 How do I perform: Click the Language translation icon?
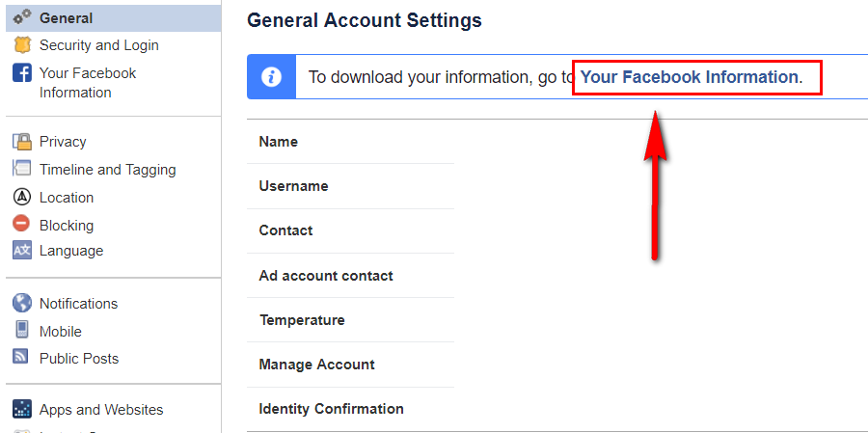(22, 251)
